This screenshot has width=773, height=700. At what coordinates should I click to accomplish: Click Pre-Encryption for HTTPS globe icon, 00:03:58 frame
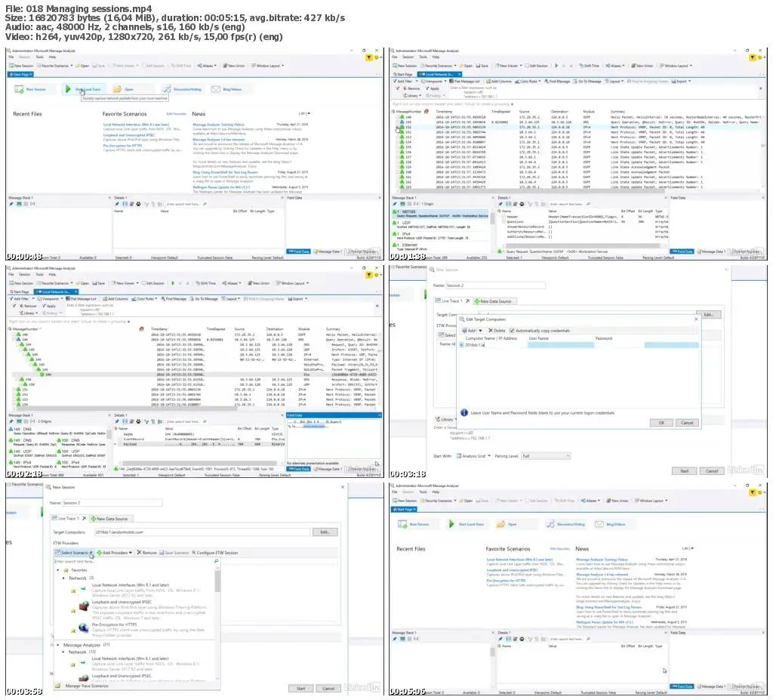pyautogui.click(x=84, y=628)
